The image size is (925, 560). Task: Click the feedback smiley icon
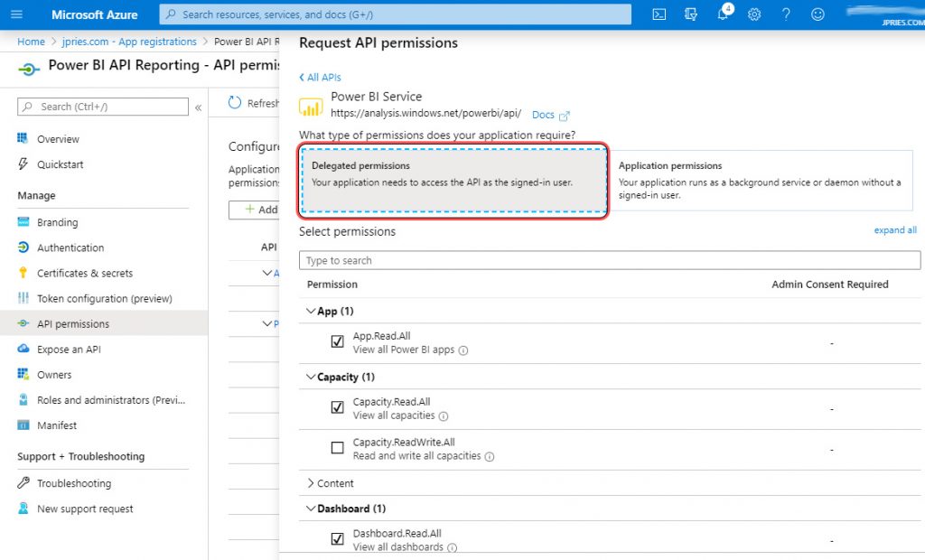coord(818,14)
